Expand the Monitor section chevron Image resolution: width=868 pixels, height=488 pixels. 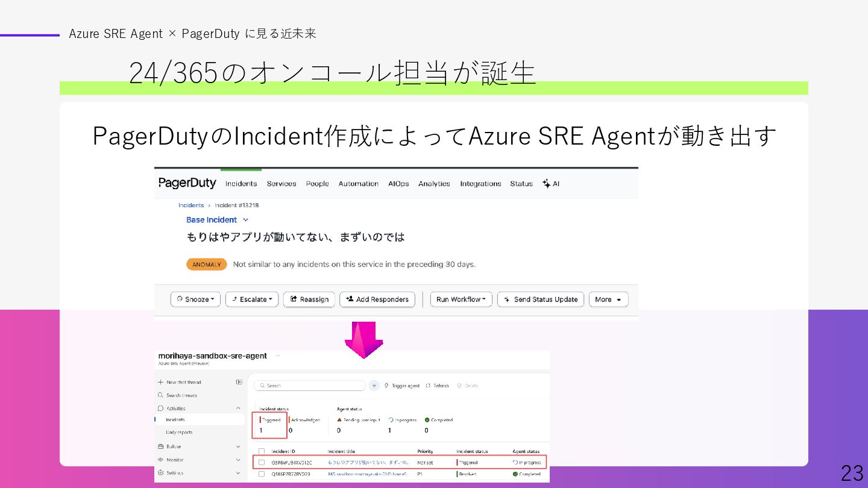[238, 460]
